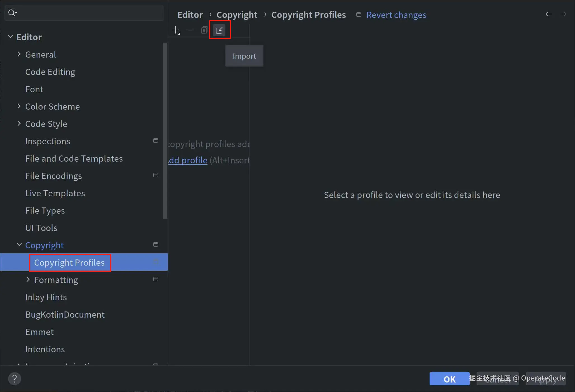Expand the Color Scheme node
This screenshot has height=392, width=575.
[19, 106]
